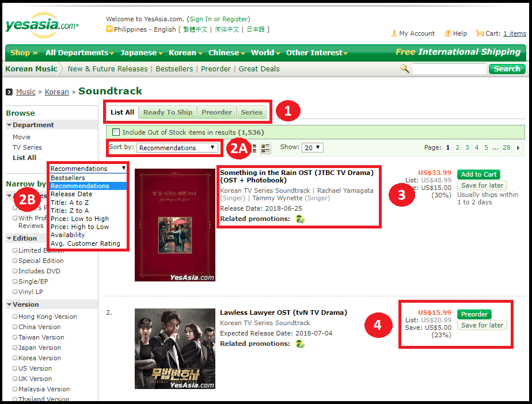
Task: Check the Malaysia Version filter
Action: 15,389
